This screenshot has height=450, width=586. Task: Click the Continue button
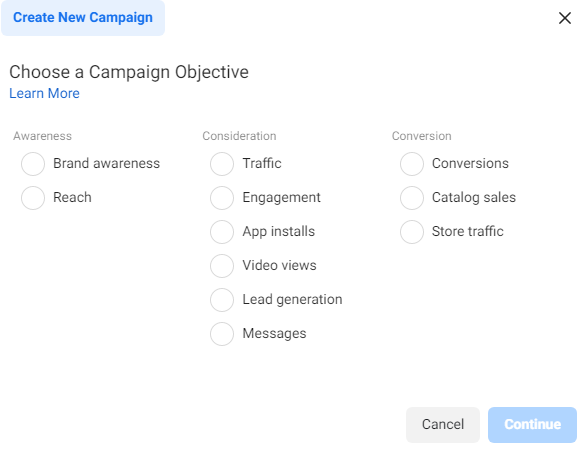(533, 425)
